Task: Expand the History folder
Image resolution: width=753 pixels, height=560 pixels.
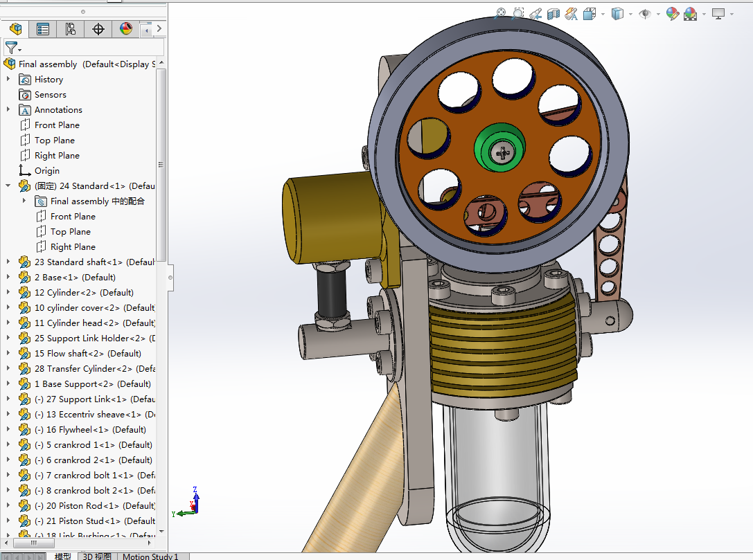Action: click(x=8, y=79)
